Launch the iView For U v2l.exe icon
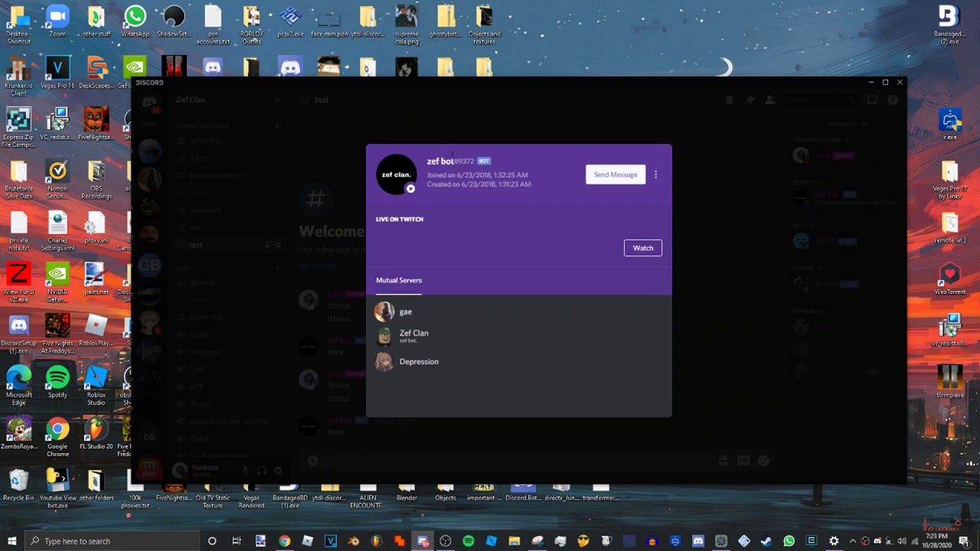Image resolution: width=980 pixels, height=551 pixels. pos(18,283)
